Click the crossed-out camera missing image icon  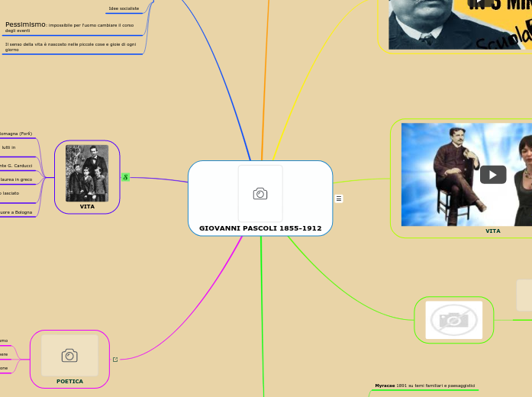click(453, 320)
